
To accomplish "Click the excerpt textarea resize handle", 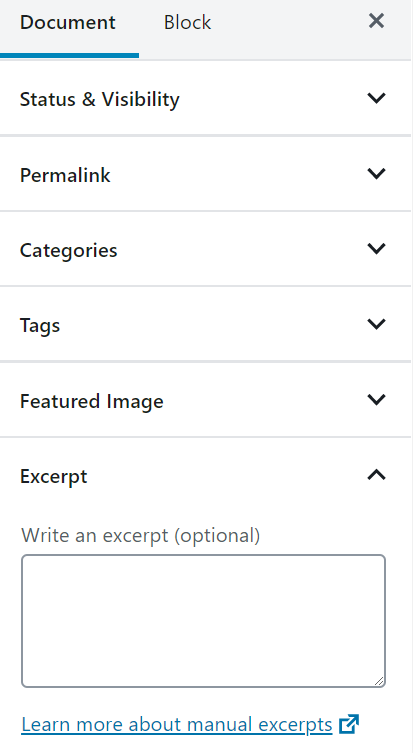I will tap(379, 681).
